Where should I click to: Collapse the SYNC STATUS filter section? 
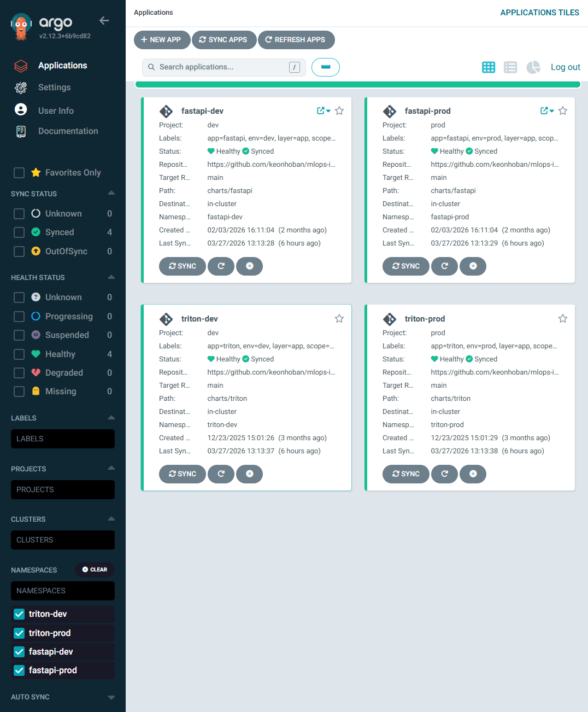click(111, 193)
